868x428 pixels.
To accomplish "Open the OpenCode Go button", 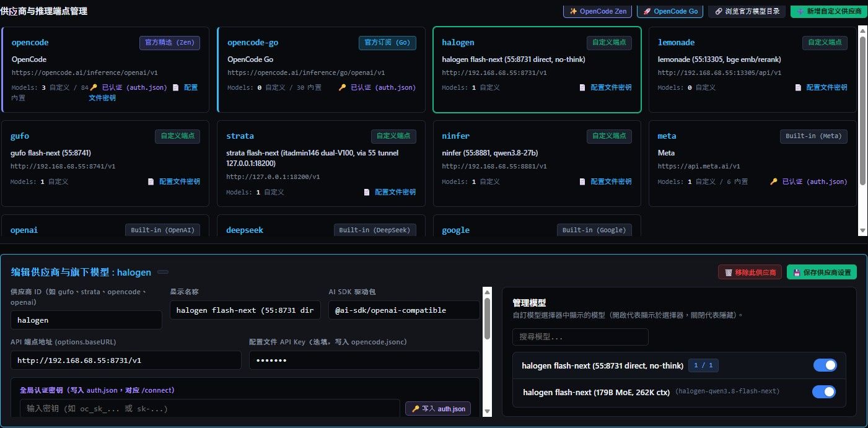I will tap(670, 11).
